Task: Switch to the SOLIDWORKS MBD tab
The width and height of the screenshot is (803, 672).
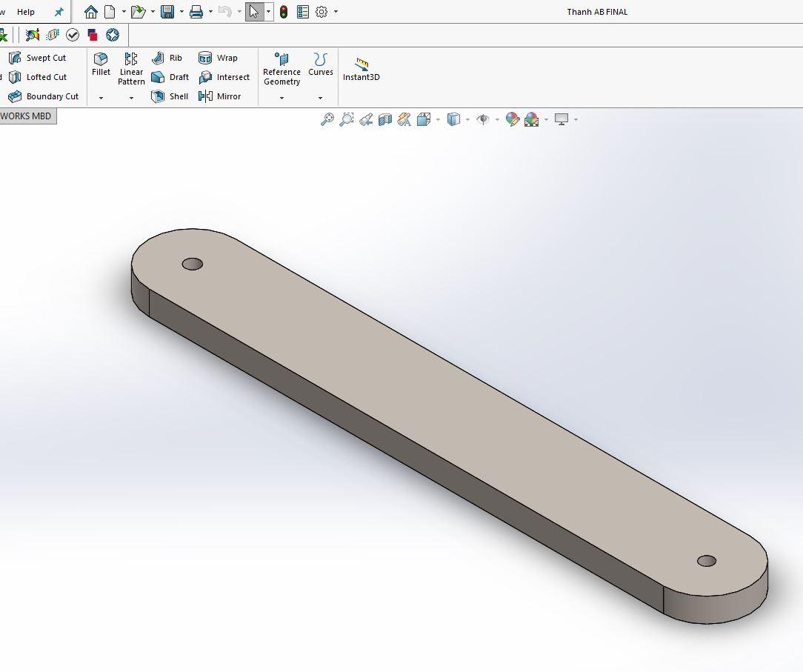Action: 26,116
